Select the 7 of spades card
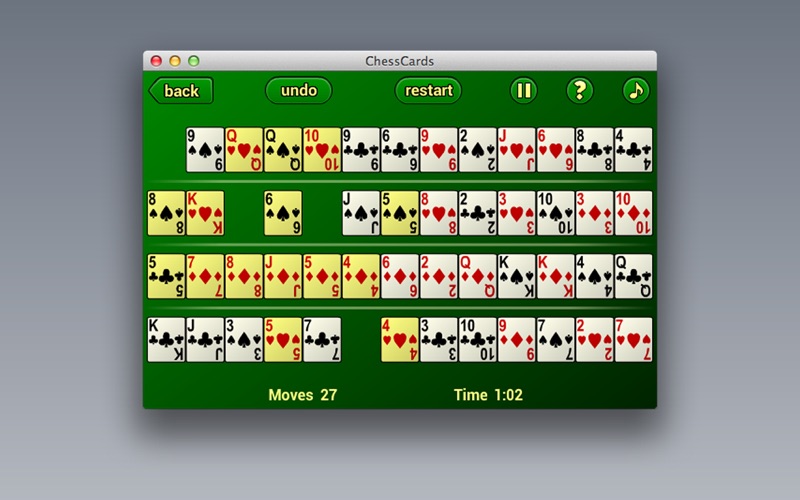800x500 pixels. pos(556,340)
